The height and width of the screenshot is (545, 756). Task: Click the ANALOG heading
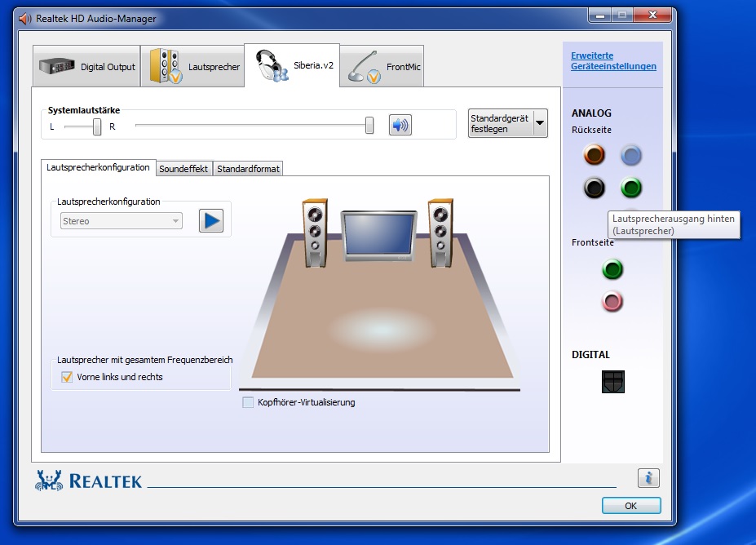(591, 113)
